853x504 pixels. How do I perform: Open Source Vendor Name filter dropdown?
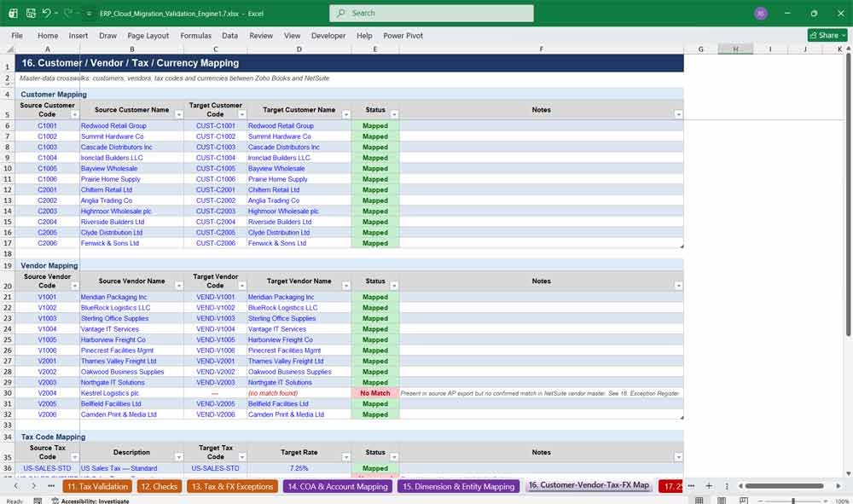click(x=178, y=286)
